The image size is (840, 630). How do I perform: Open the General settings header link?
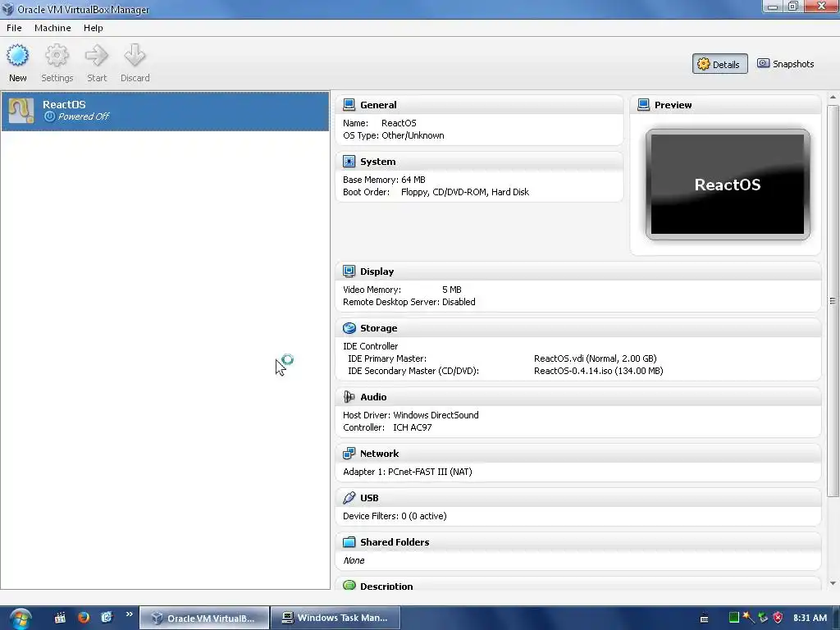click(x=378, y=105)
